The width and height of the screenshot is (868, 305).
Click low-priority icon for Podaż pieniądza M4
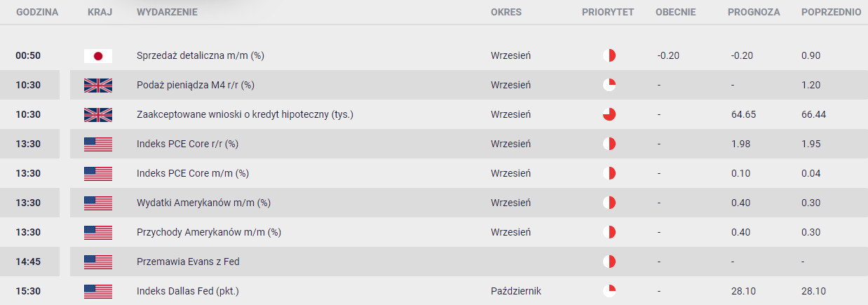click(609, 86)
